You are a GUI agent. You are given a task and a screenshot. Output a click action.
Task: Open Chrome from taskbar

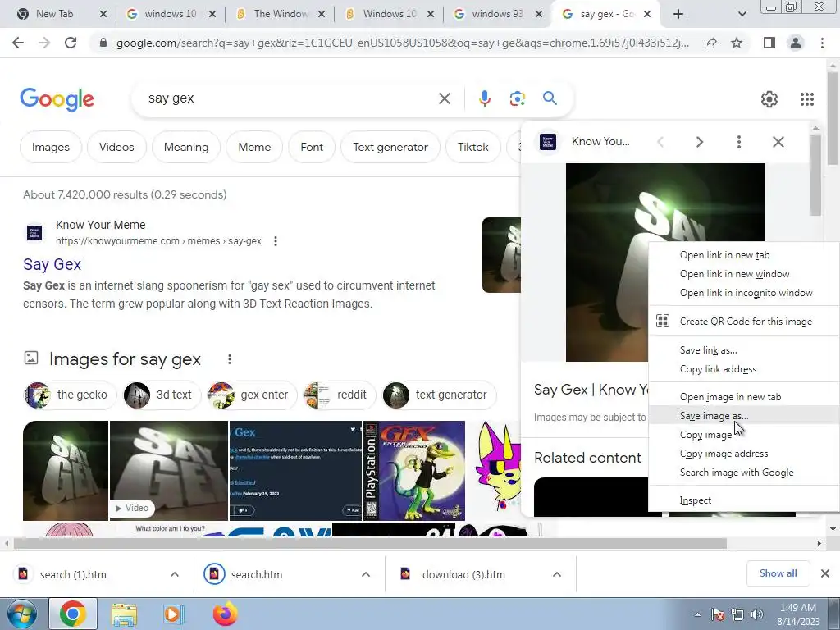(73, 614)
